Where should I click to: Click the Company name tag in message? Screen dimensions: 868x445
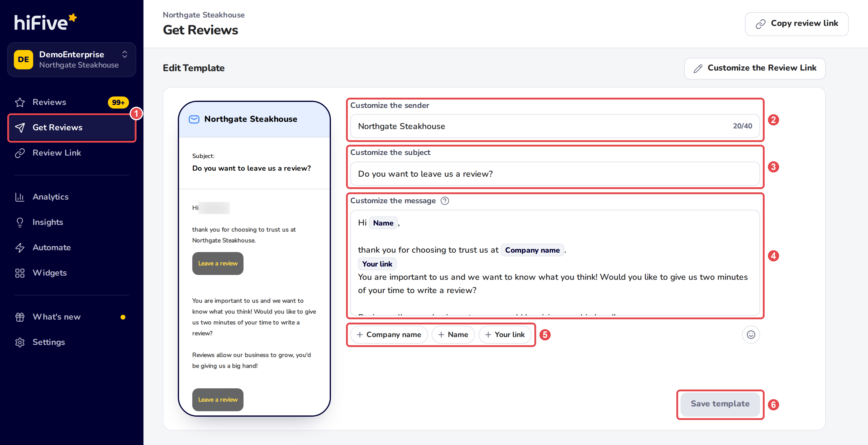[x=532, y=250]
